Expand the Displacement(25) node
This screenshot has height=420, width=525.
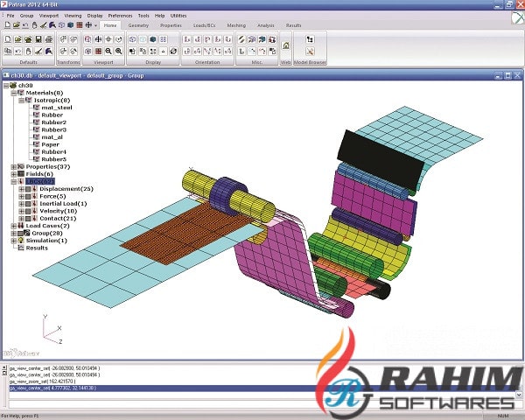21,189
